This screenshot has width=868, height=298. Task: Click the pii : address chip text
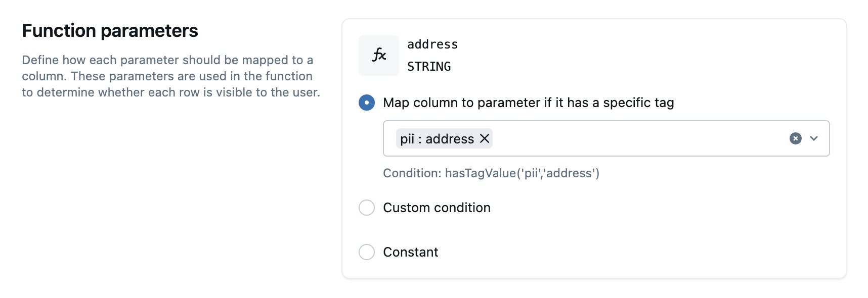[437, 139]
